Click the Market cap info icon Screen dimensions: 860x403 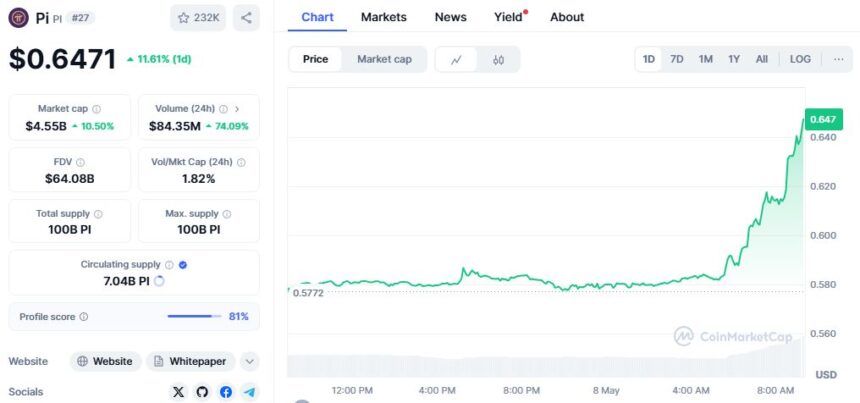coord(97,109)
